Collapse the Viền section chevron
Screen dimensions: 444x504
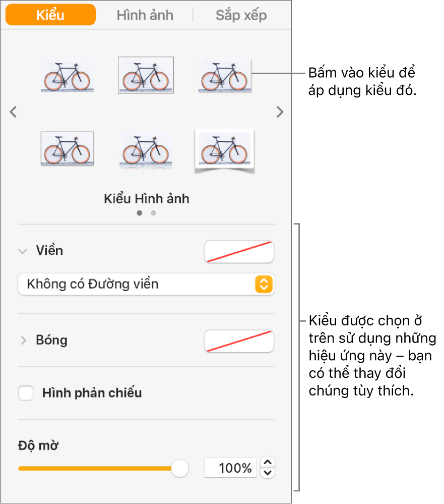(23, 251)
